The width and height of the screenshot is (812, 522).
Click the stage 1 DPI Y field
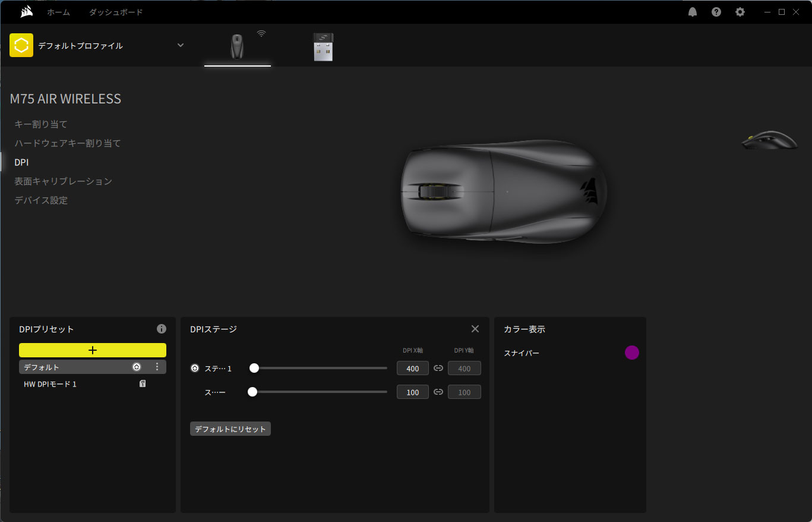pyautogui.click(x=465, y=369)
